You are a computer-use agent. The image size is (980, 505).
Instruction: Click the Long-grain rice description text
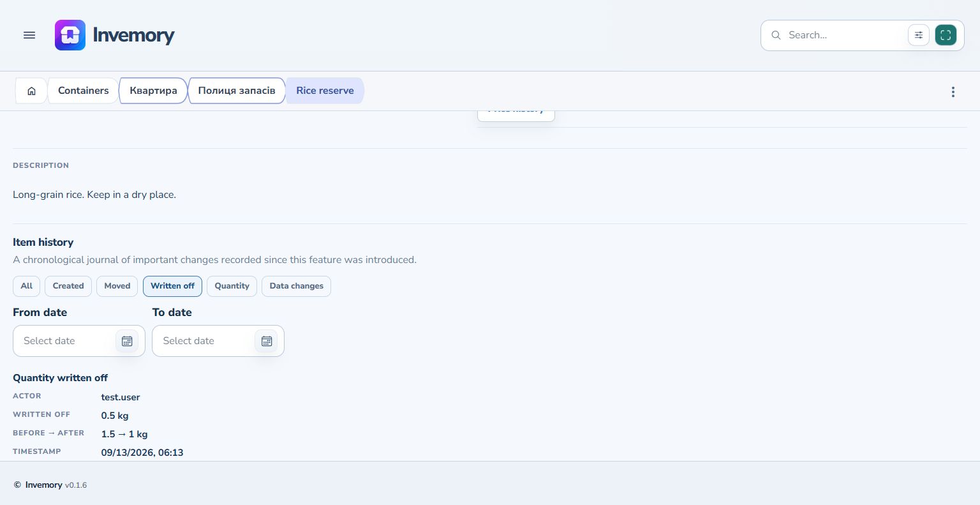(94, 195)
